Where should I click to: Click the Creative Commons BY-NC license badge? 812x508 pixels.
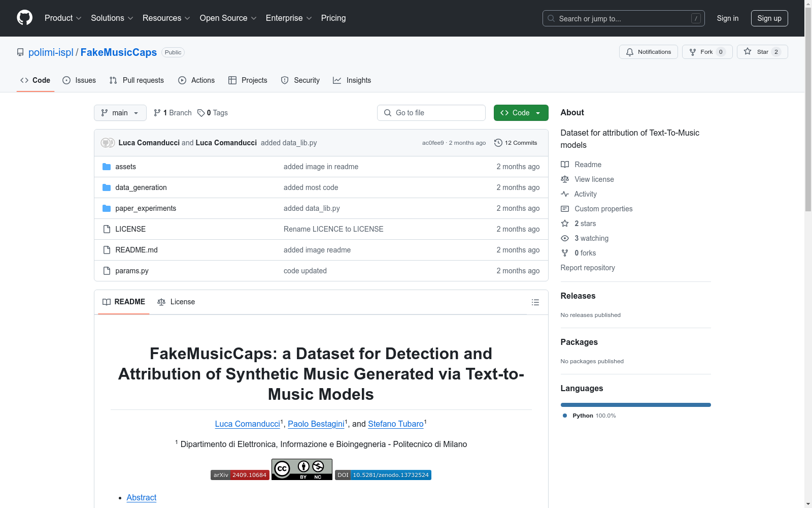(x=302, y=469)
